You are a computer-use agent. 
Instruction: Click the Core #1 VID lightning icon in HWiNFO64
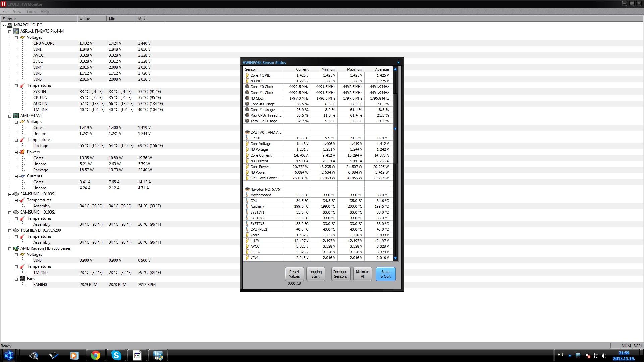(247, 75)
